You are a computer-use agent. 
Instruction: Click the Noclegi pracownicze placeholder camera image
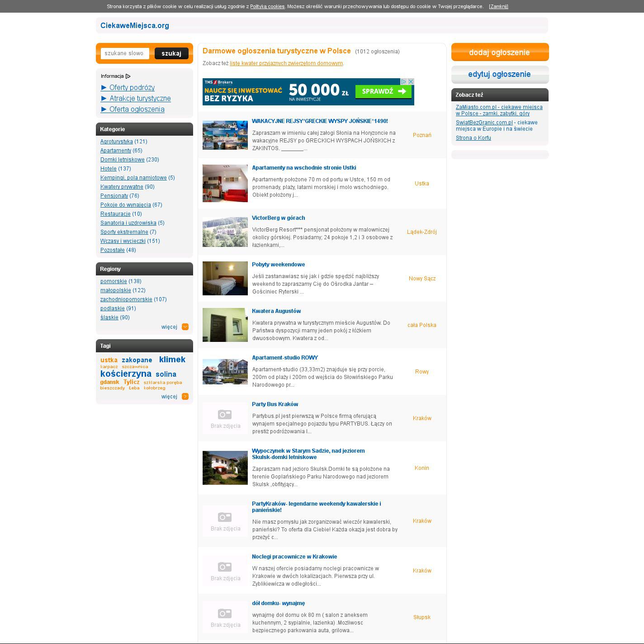pyautogui.click(x=225, y=571)
